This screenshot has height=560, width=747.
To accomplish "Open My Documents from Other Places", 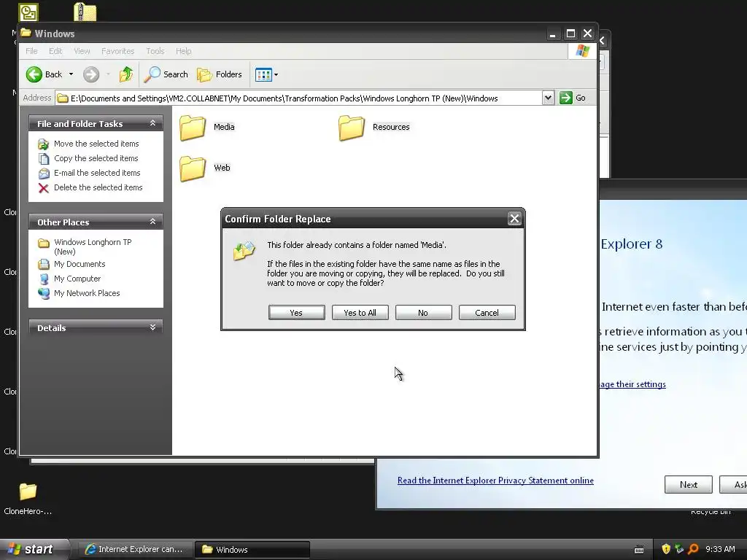I will pyautogui.click(x=80, y=264).
